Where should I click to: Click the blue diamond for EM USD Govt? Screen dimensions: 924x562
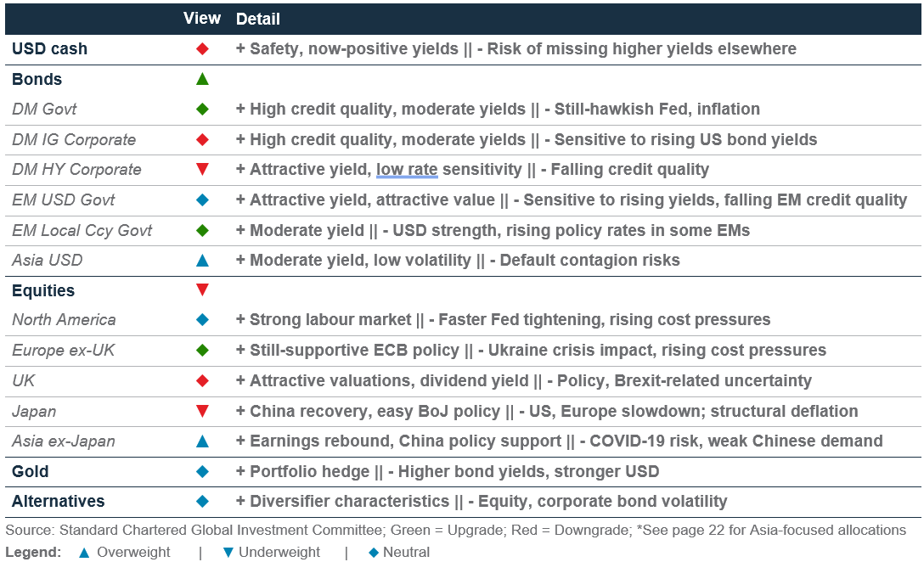tap(202, 200)
